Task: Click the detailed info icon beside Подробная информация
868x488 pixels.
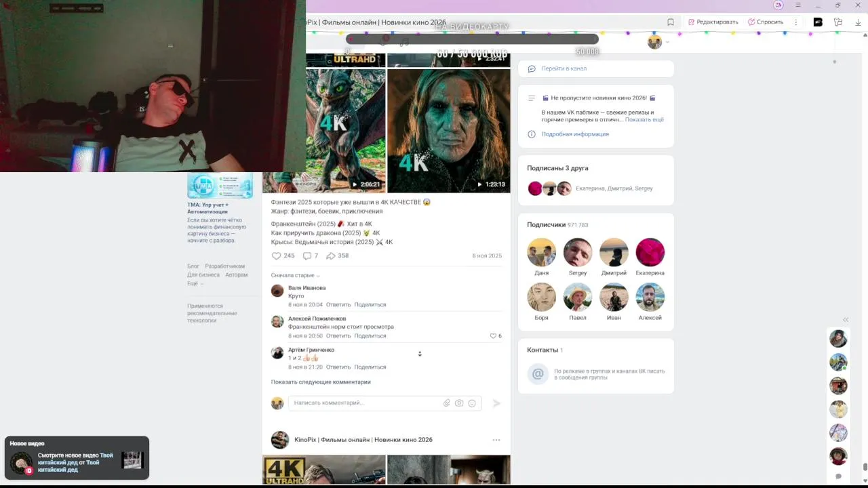Action: (532, 134)
